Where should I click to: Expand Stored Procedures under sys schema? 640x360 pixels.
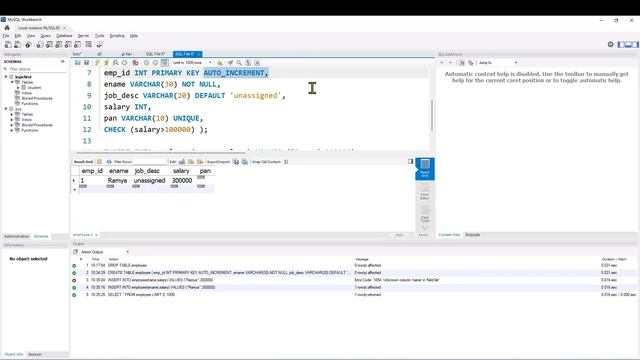click(x=12, y=125)
